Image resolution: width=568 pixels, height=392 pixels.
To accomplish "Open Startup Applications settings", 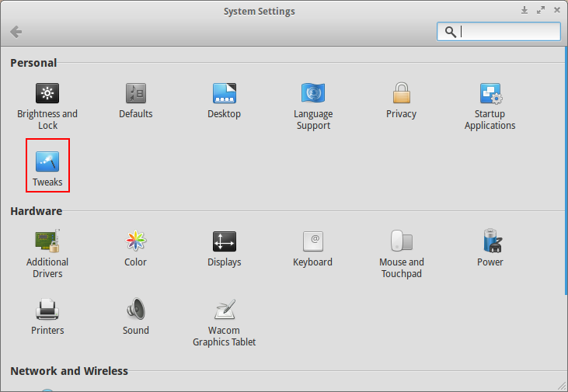I will coord(490,106).
